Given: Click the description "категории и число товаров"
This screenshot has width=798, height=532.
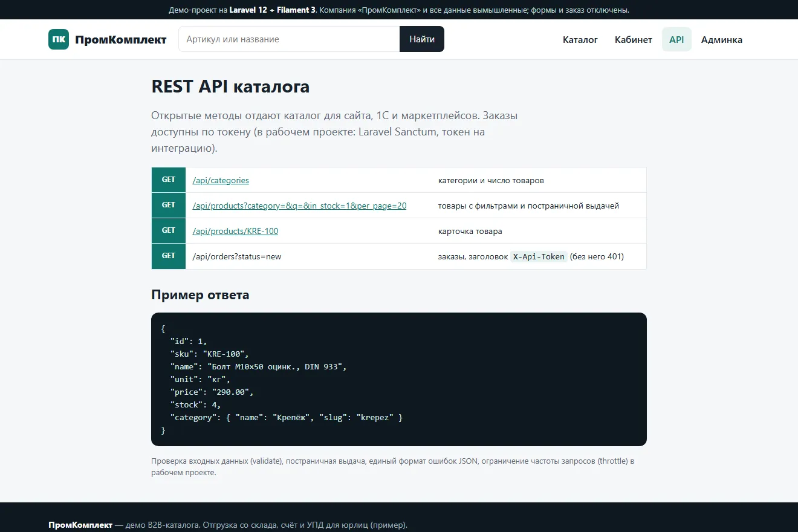Looking at the screenshot, I should point(491,180).
